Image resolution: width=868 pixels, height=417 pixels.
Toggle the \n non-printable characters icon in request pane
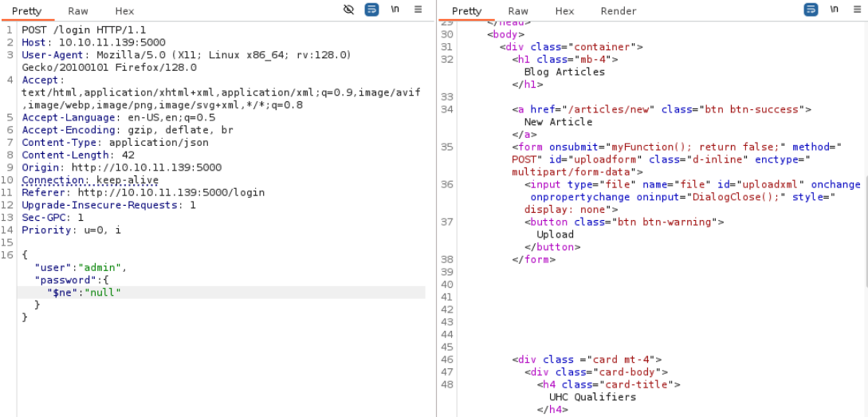pos(395,10)
